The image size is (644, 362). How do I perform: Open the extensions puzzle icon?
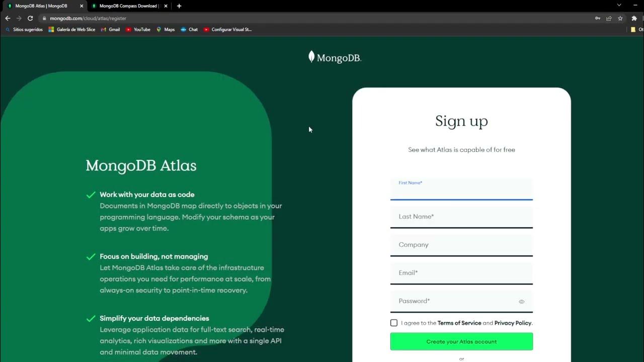tap(634, 18)
